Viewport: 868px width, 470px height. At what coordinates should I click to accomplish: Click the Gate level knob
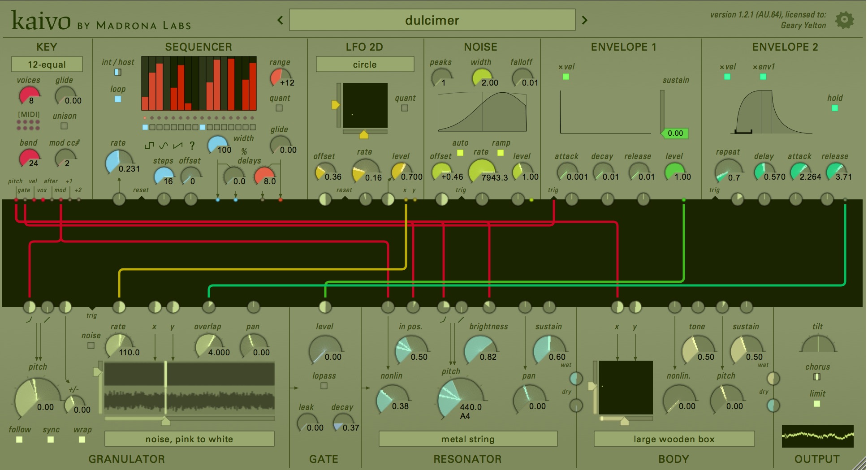click(x=325, y=351)
